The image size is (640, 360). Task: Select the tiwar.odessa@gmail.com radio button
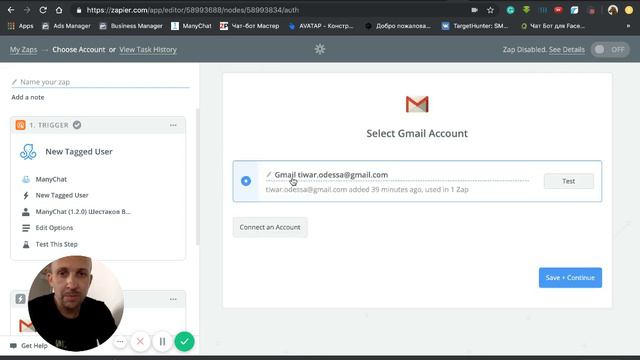(x=246, y=181)
